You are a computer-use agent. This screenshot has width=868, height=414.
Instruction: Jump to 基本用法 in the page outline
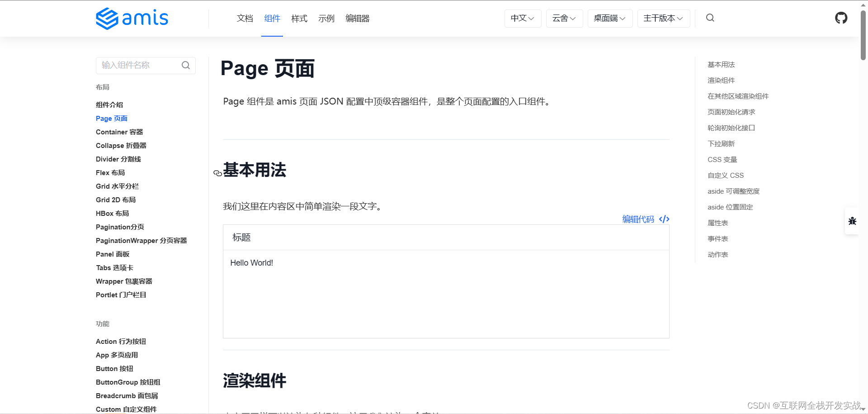(721, 65)
